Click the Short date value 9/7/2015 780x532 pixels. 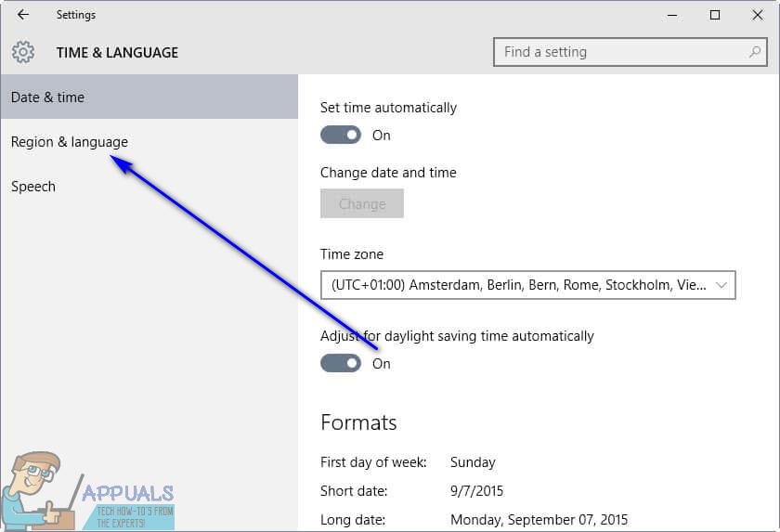476,491
